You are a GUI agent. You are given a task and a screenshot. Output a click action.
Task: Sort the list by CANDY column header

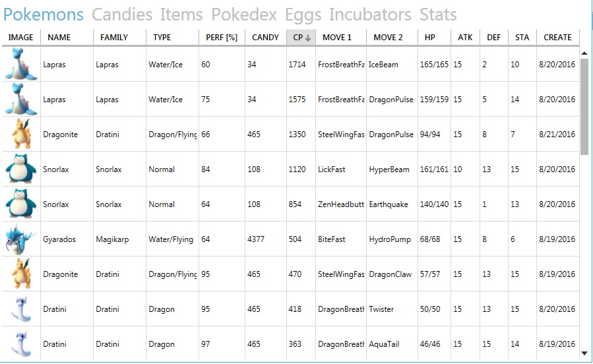click(x=265, y=38)
